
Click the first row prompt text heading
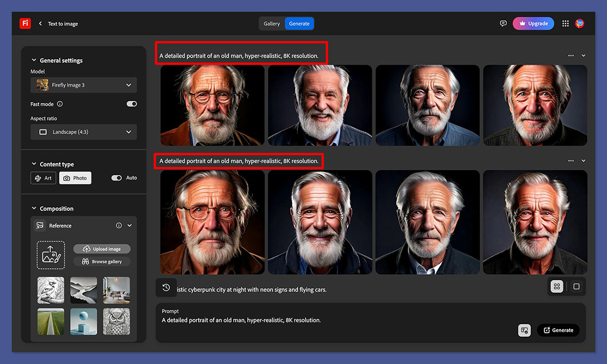point(239,56)
